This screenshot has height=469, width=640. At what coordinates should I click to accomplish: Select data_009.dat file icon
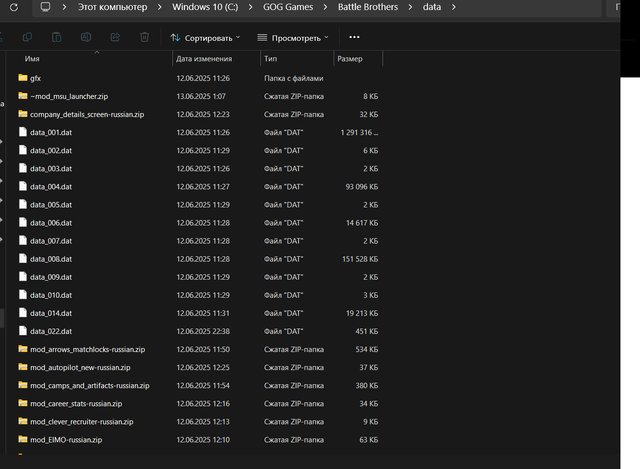pos(23,276)
